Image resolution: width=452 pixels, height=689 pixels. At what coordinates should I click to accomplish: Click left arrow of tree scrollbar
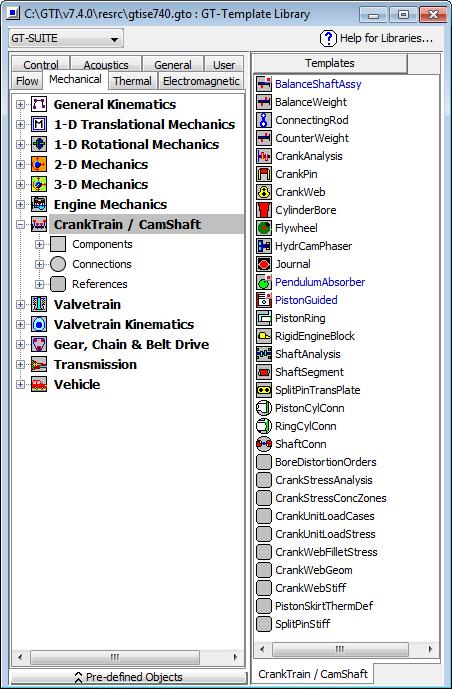coord(20,657)
